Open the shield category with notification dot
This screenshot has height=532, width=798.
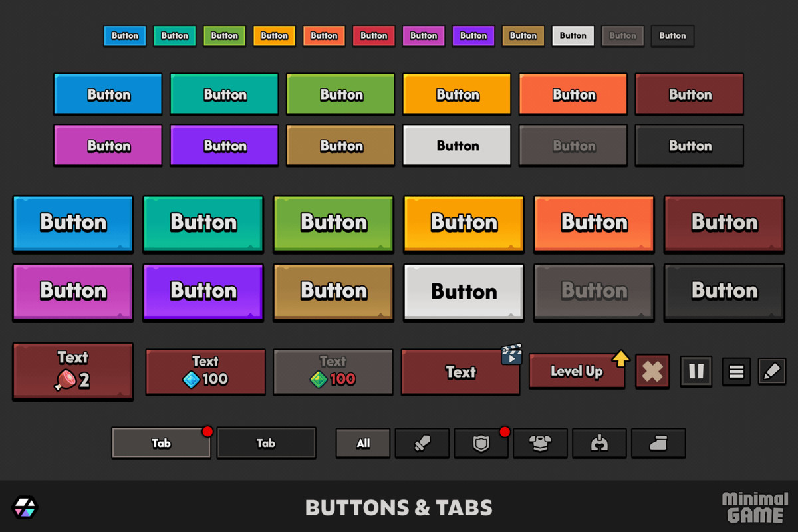tap(481, 443)
